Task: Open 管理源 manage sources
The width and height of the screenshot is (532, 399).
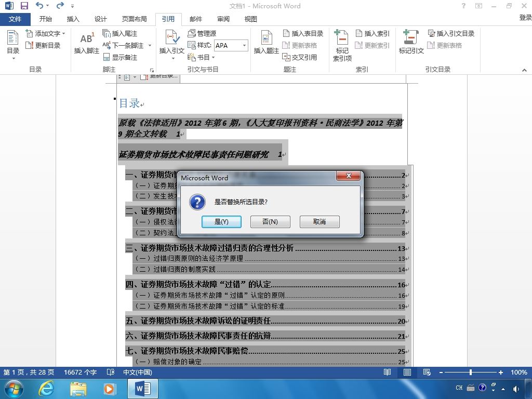Action: [x=202, y=33]
